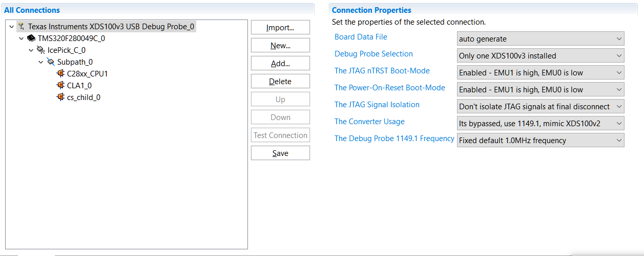Click the Import... button
The width and height of the screenshot is (644, 256).
point(280,28)
